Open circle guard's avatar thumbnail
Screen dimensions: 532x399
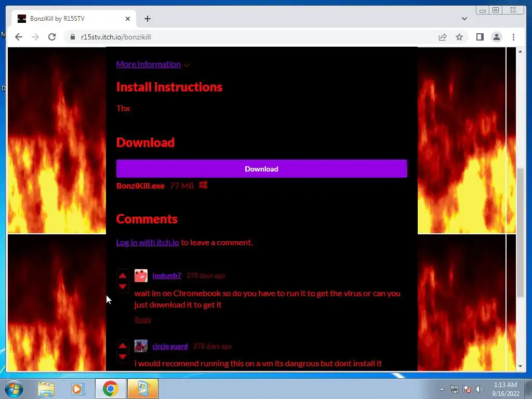click(x=141, y=346)
